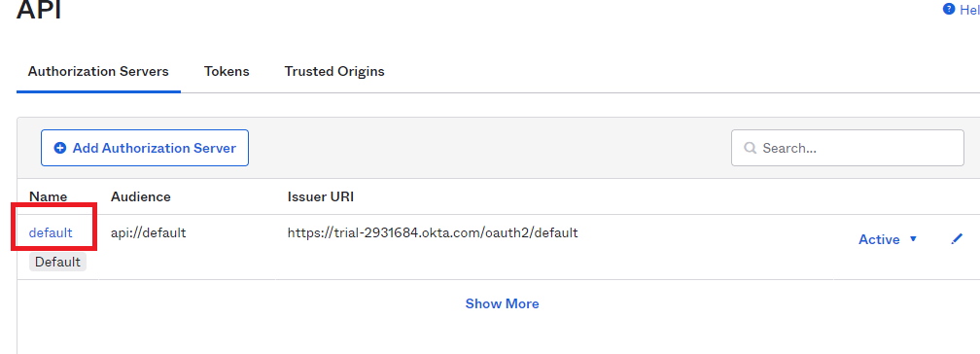The width and height of the screenshot is (980, 354).
Task: Click the arrow next to Active
Action: coord(913,239)
